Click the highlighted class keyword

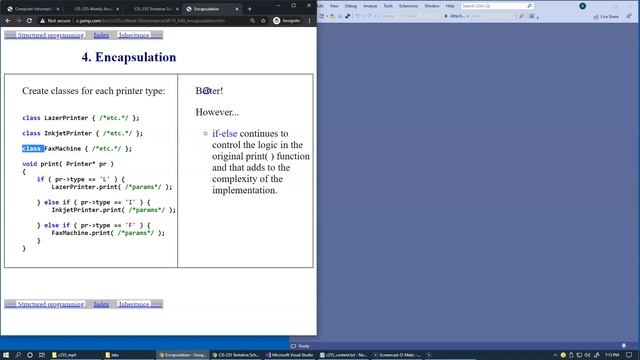(33, 149)
